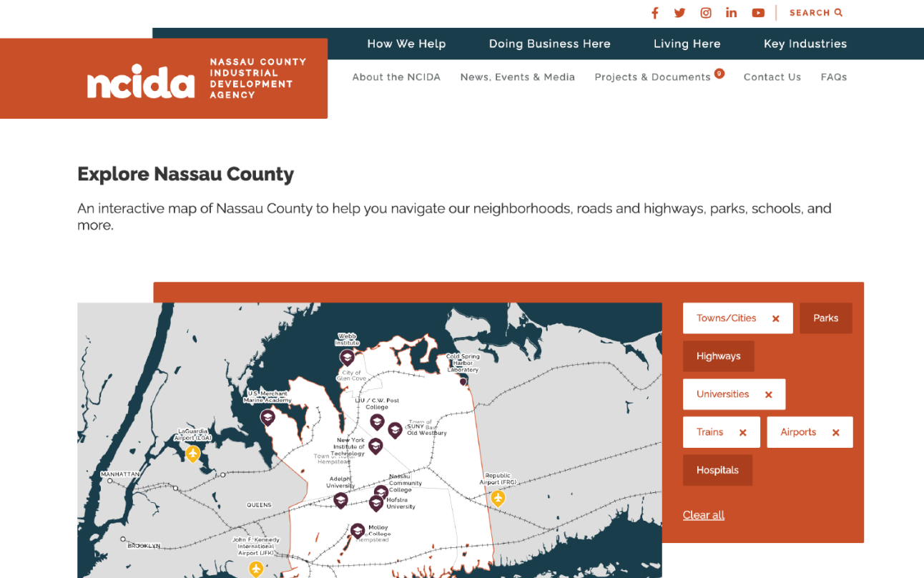Open Projects & Documents section
924x578 pixels.
pos(653,77)
